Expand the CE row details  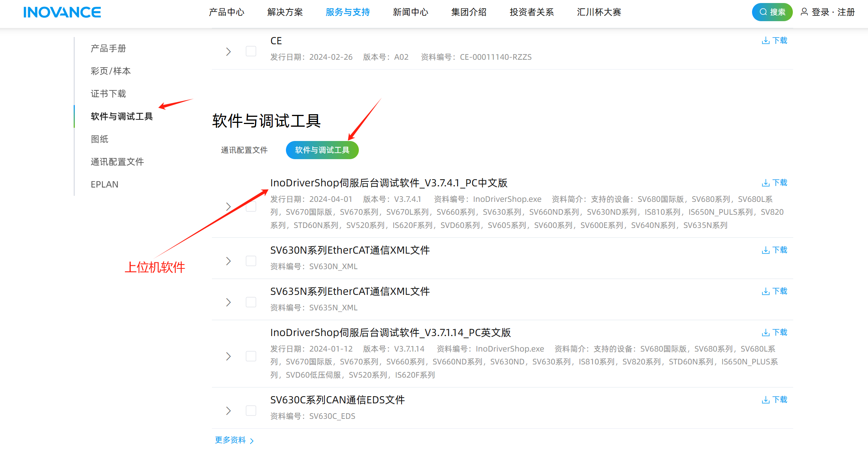pyautogui.click(x=229, y=52)
